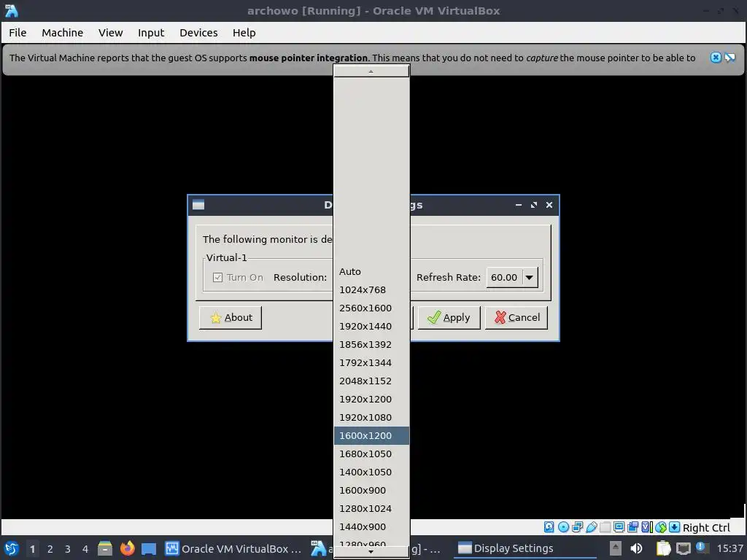Select 1280x1024 resolution
This screenshot has height=560, width=747.
click(371, 508)
